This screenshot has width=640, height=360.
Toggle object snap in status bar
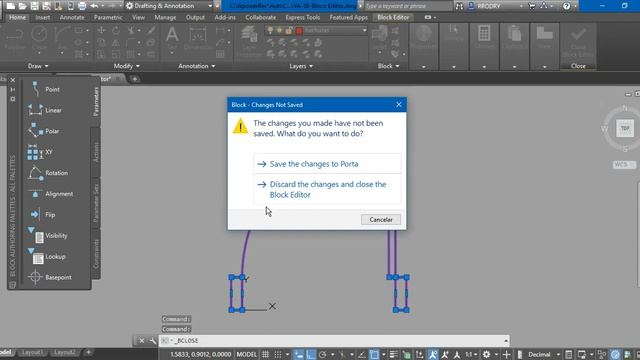tap(374, 354)
